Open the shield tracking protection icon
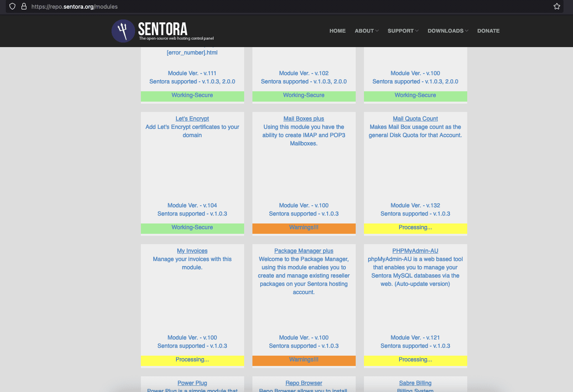573x392 pixels. click(x=12, y=7)
